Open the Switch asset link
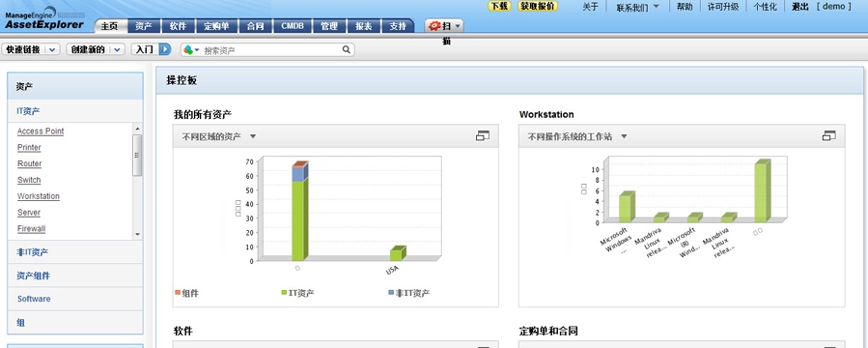Image resolution: width=868 pixels, height=348 pixels. coord(29,180)
